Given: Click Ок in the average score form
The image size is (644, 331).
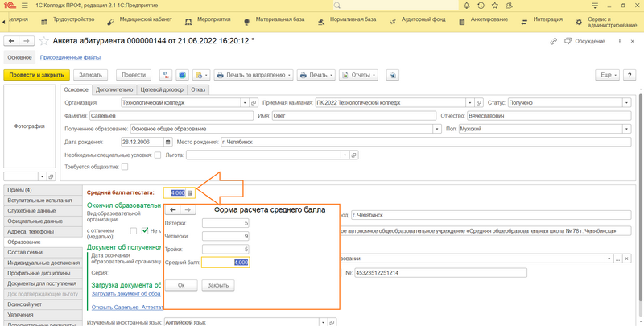Looking at the screenshot, I should tap(181, 285).
